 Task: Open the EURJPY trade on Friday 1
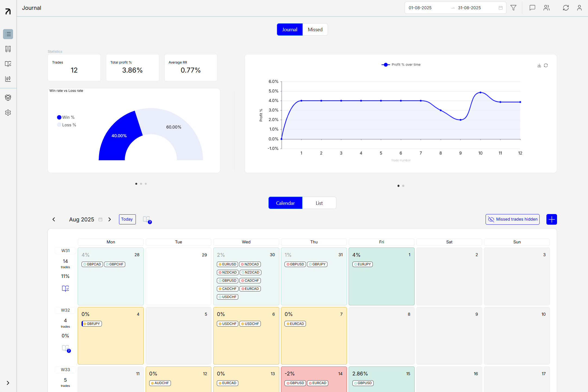[x=362, y=264]
